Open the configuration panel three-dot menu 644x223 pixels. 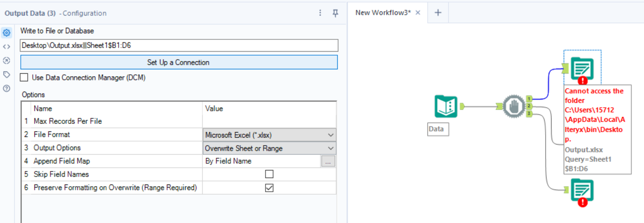coord(320,13)
